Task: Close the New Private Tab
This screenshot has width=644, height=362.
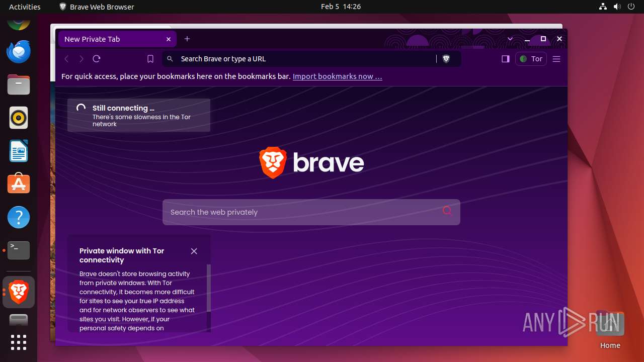Action: point(169,39)
